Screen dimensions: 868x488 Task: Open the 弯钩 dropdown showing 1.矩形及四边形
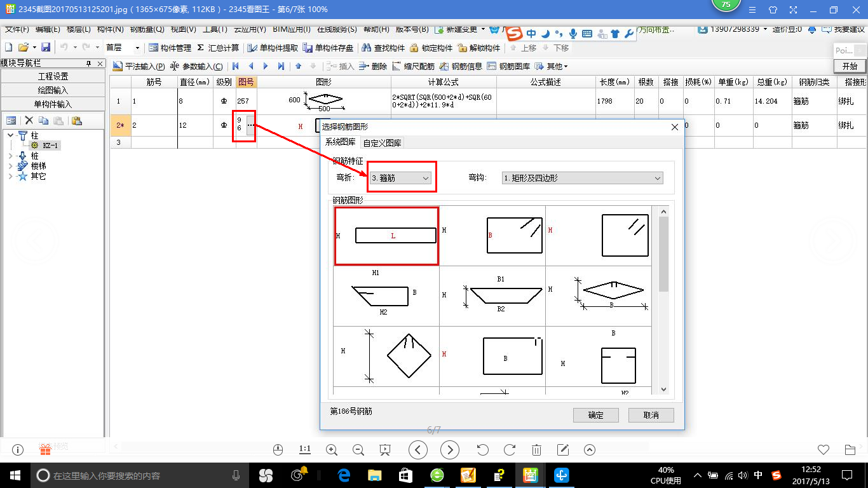[x=583, y=179]
